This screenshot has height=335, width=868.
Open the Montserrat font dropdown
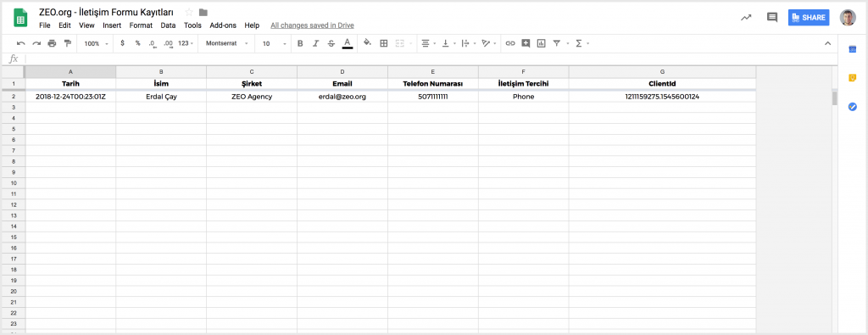click(x=227, y=43)
